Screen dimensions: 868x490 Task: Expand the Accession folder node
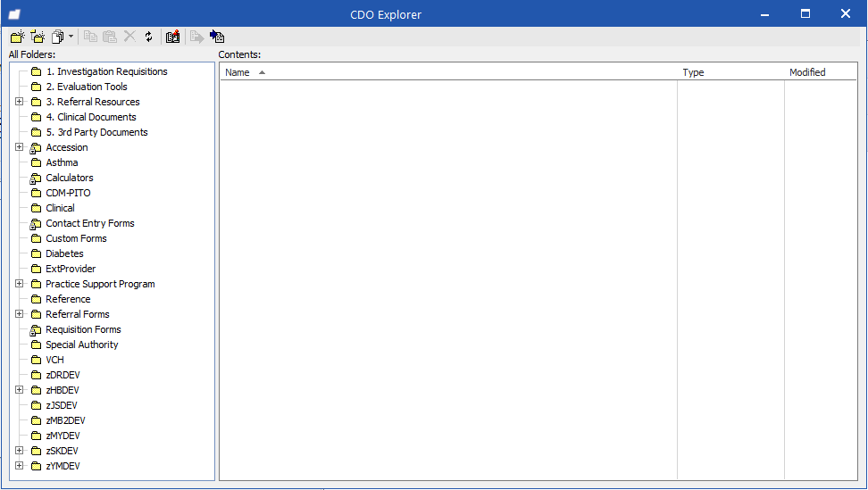point(19,146)
